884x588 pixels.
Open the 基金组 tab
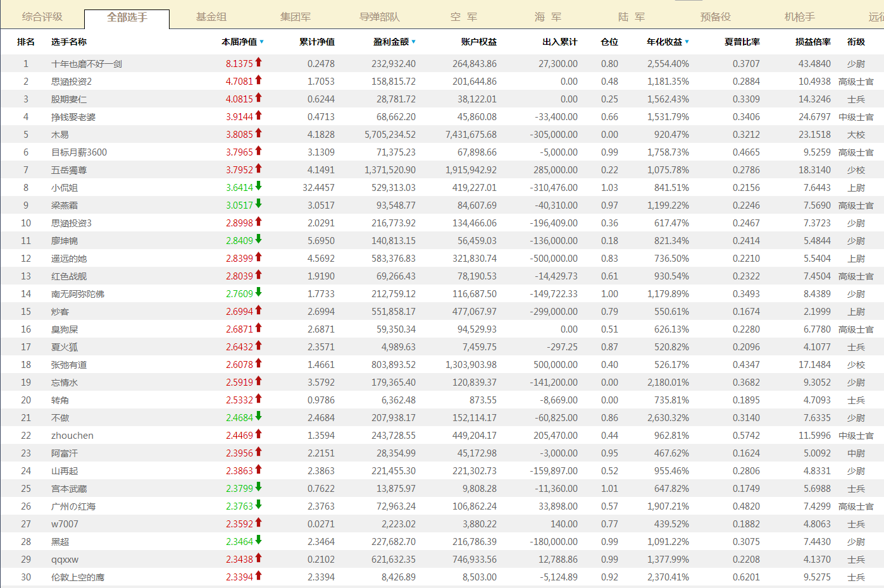click(211, 17)
